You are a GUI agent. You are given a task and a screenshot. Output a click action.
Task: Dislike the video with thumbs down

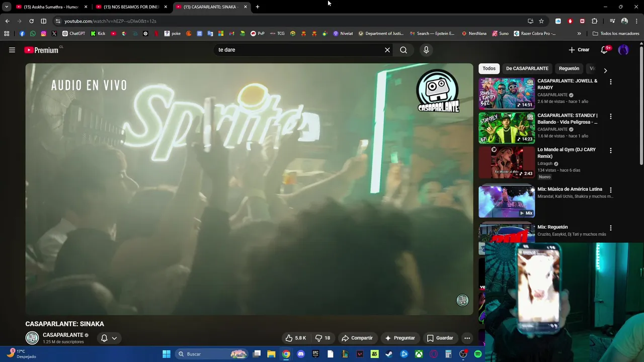pyautogui.click(x=323, y=338)
